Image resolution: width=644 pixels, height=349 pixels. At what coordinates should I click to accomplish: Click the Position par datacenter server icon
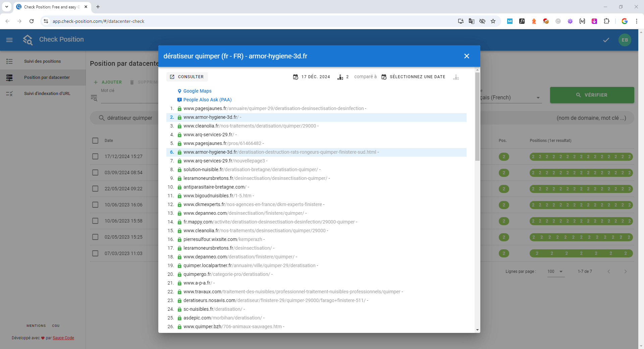[x=9, y=78]
